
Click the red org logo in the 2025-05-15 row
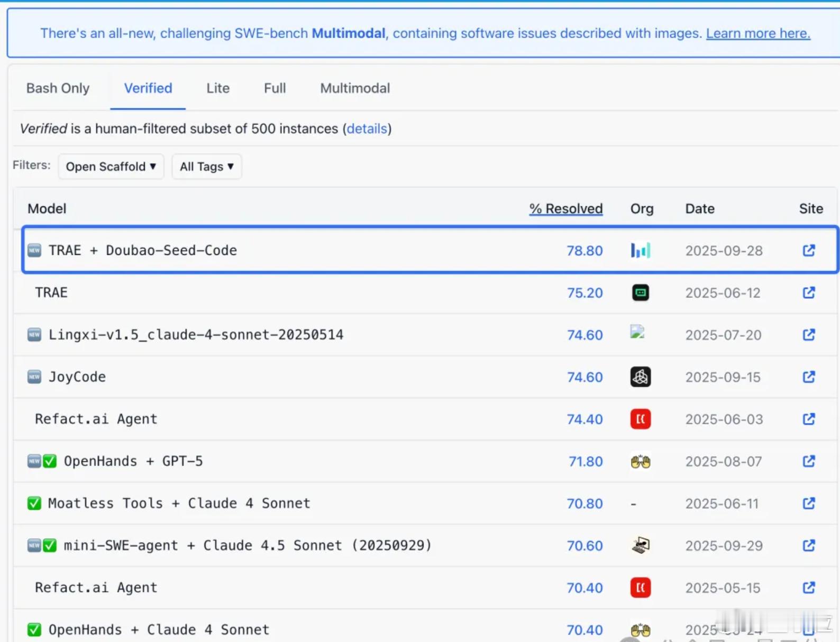point(641,588)
